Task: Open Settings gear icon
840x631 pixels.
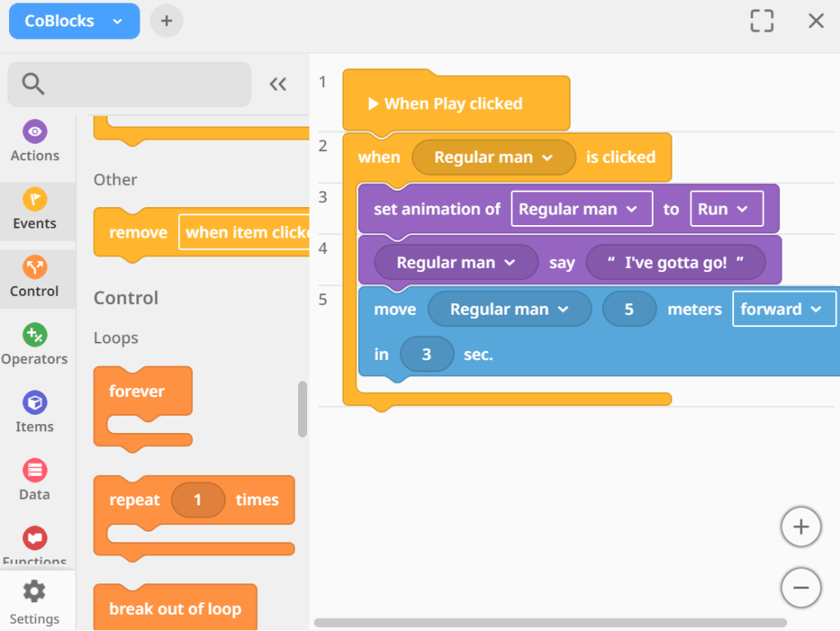Action: 34,592
